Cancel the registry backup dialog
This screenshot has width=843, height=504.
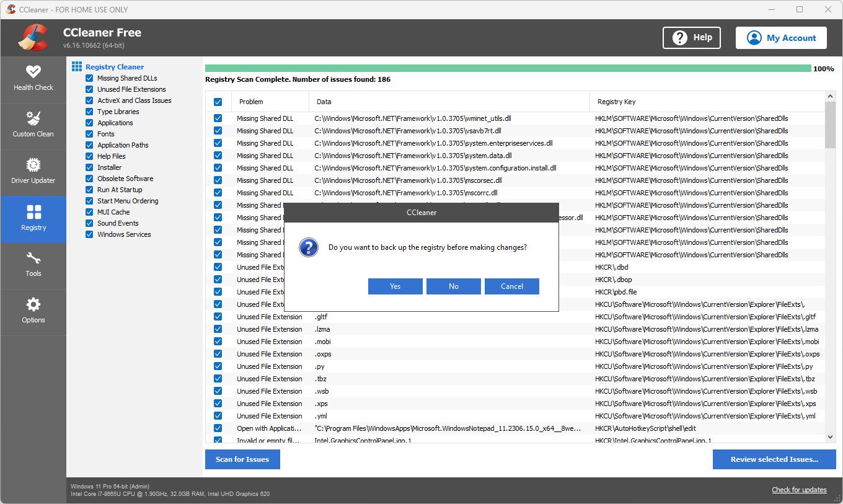(x=511, y=286)
